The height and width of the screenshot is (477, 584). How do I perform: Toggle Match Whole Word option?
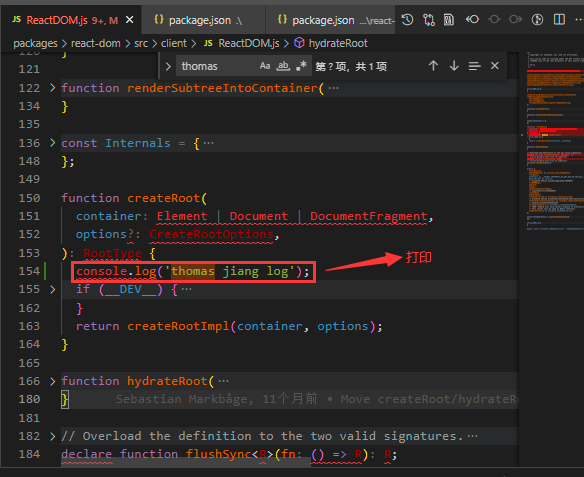[283, 66]
